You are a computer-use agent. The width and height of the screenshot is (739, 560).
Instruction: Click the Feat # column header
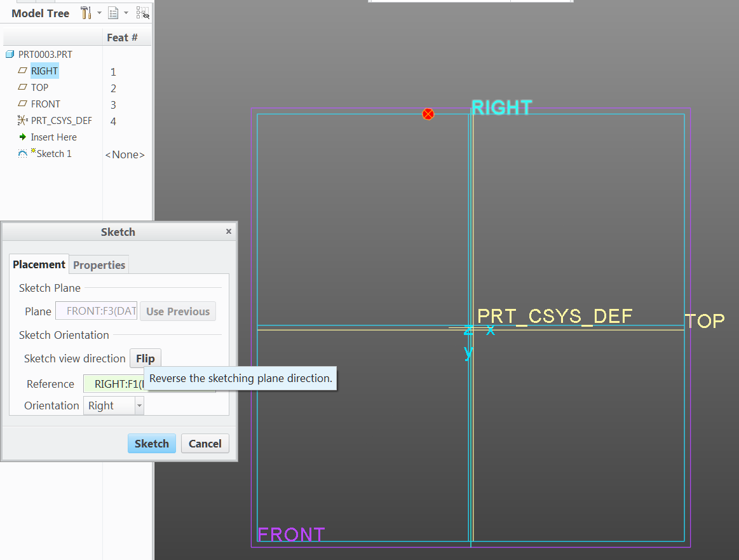[x=122, y=38]
